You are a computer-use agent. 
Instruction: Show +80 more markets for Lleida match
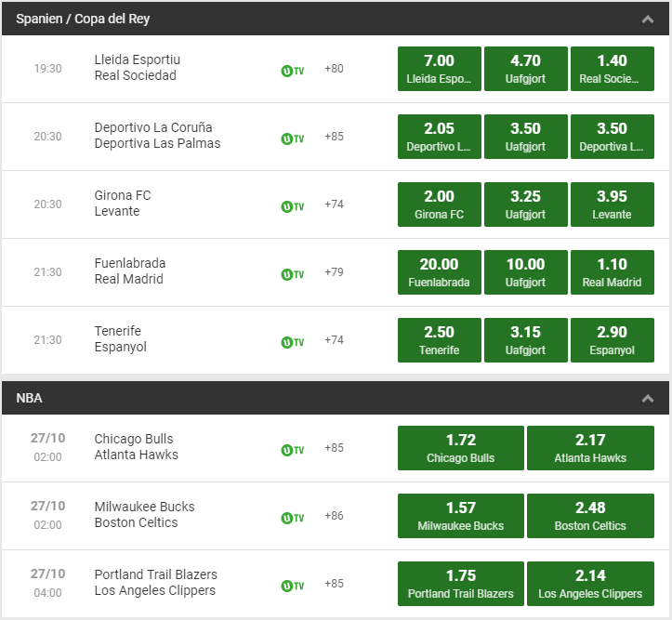pyautogui.click(x=334, y=69)
